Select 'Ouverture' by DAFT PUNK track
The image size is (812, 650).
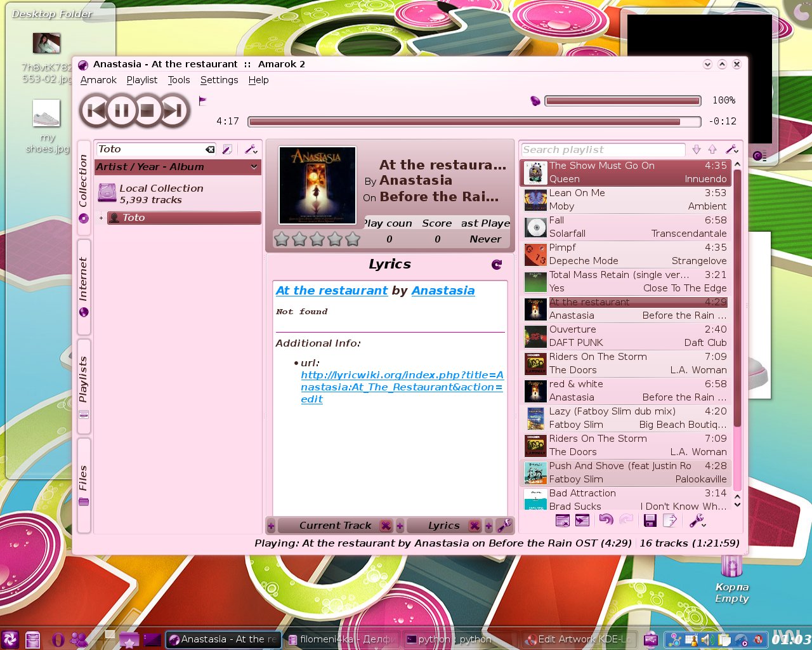click(625, 336)
